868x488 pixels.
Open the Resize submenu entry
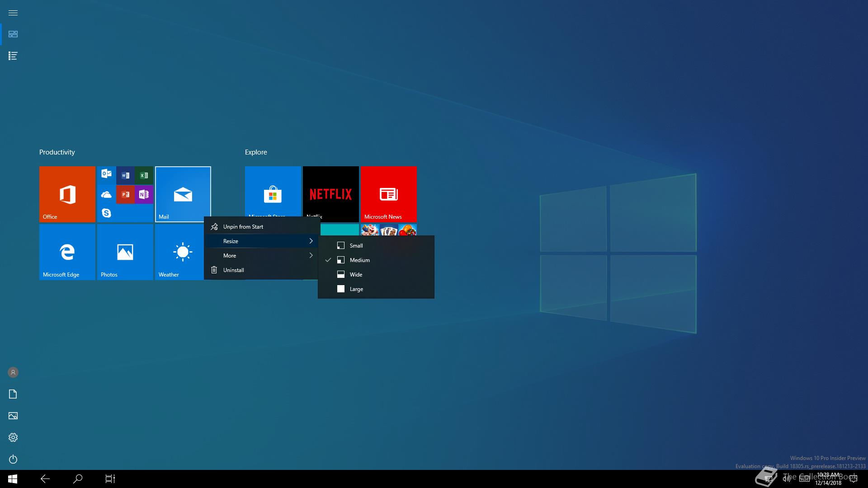tap(262, 241)
